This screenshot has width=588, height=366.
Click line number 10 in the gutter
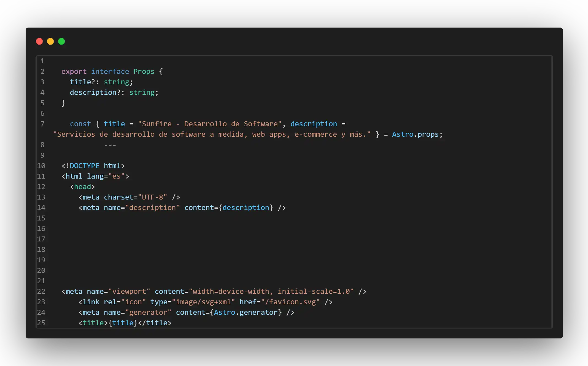pos(41,166)
